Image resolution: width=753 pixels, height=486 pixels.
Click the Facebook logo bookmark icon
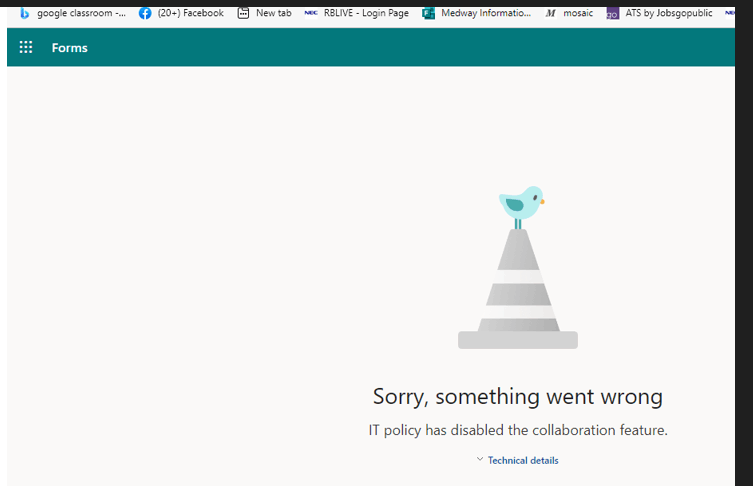coord(145,13)
